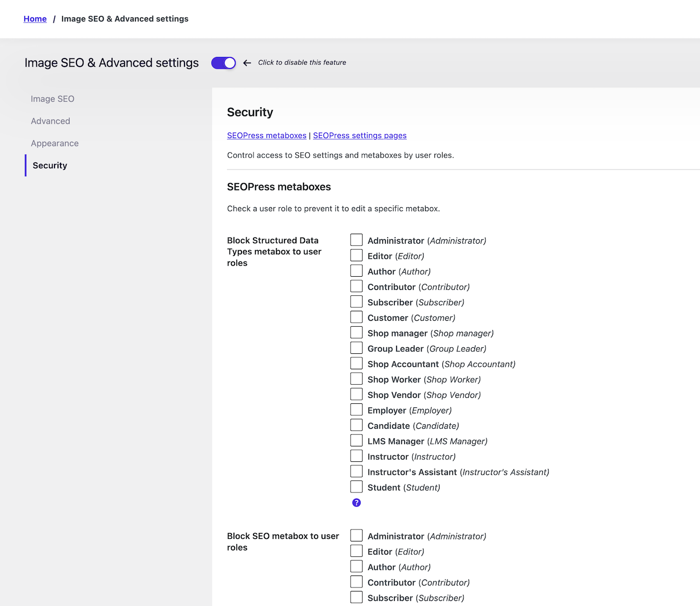Image resolution: width=700 pixels, height=606 pixels.
Task: Open the Appearance tab
Action: 54,143
